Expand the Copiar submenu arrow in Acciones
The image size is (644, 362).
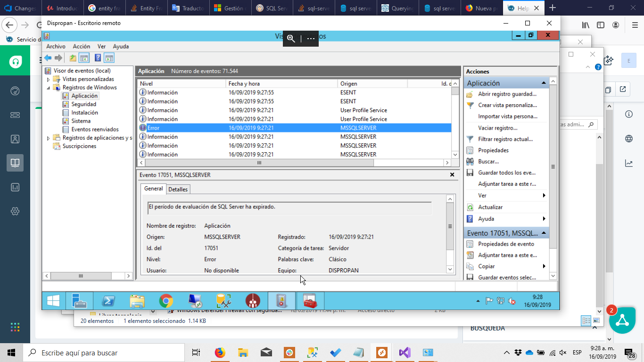tap(544, 266)
